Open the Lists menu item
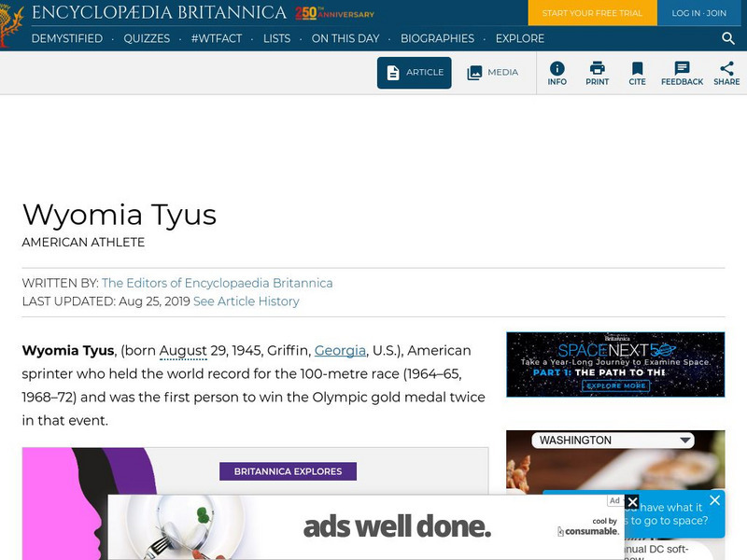This screenshot has height=560, width=747. tap(276, 38)
